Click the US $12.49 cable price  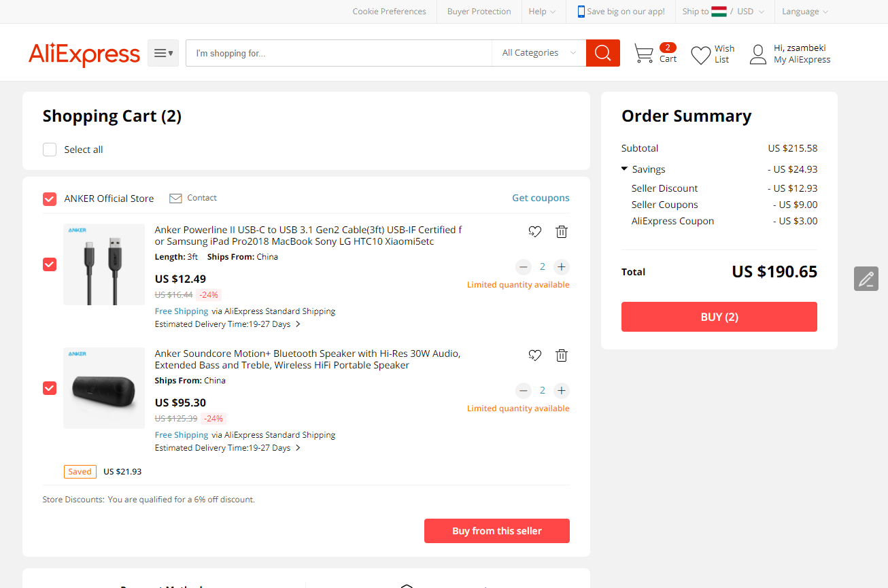(180, 279)
